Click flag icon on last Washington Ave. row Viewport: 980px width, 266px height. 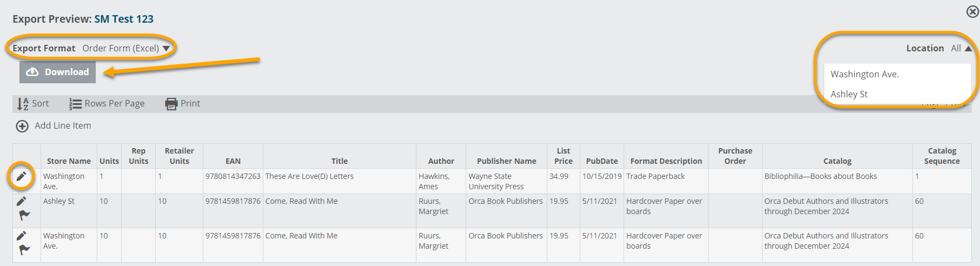24,250
